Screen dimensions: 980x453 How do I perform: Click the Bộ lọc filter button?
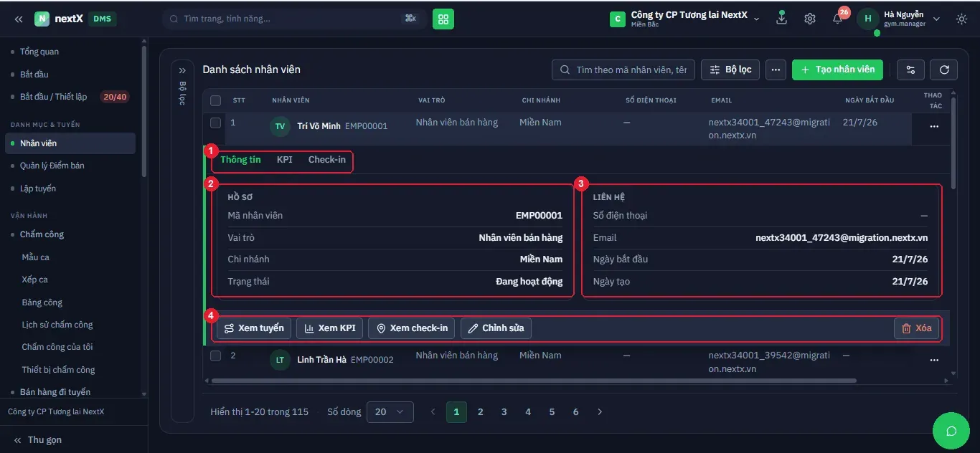tap(730, 70)
